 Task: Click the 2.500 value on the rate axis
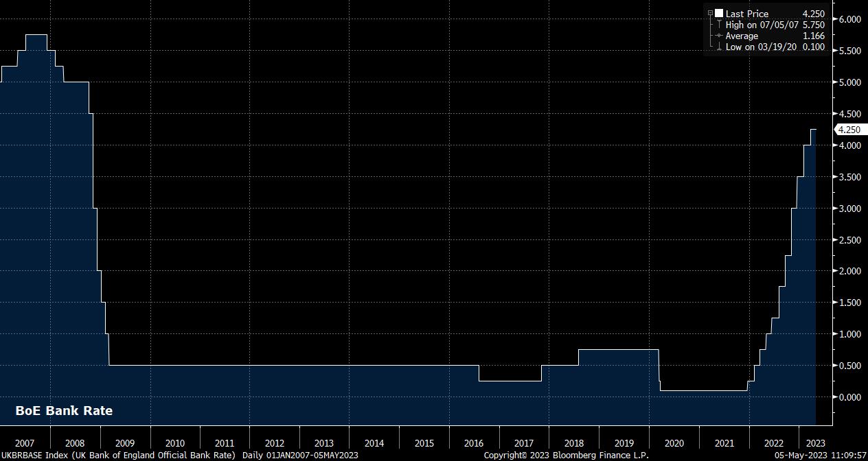850,240
